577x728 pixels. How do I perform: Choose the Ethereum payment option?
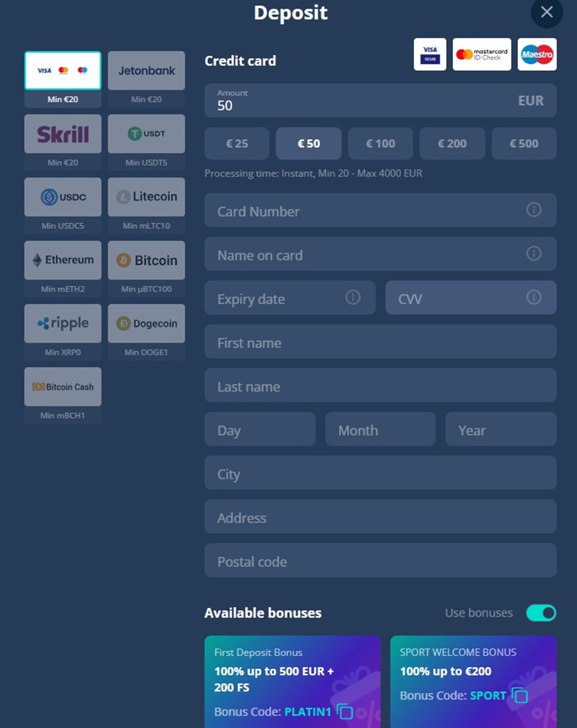pos(63,260)
